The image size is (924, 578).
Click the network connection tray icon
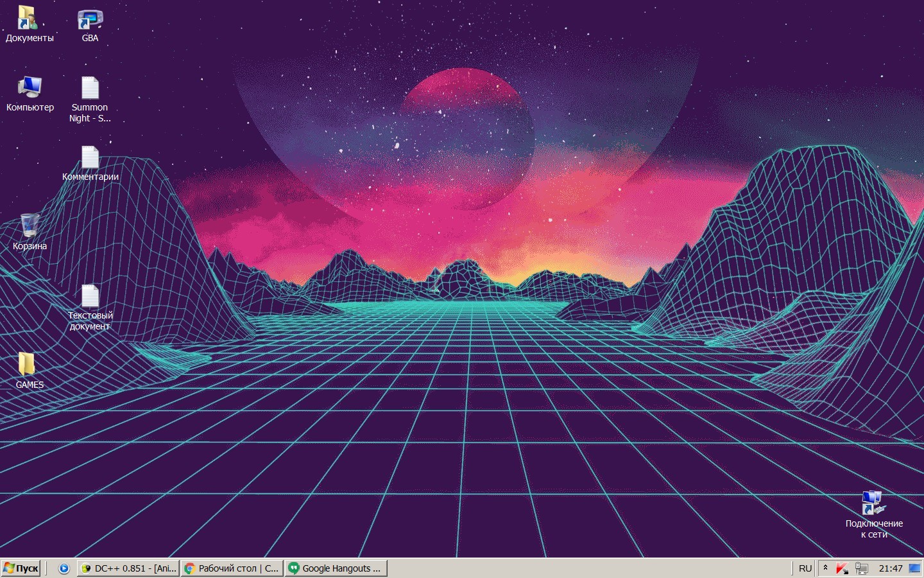tap(862, 568)
